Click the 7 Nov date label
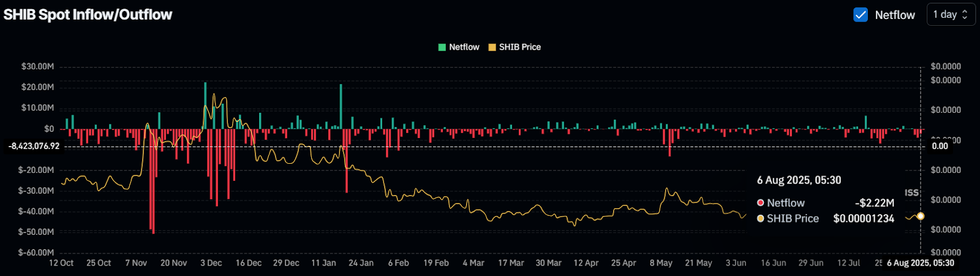Image resolution: width=980 pixels, height=276 pixels. [136, 263]
